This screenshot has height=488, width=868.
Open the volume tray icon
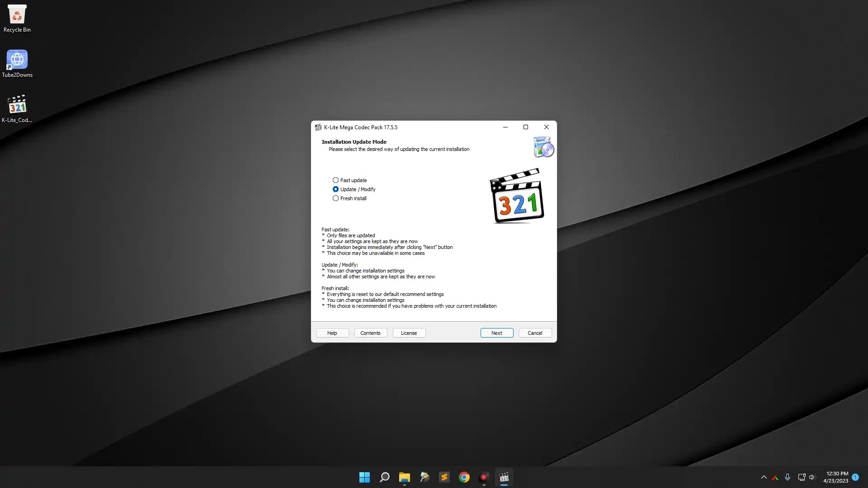click(x=812, y=477)
